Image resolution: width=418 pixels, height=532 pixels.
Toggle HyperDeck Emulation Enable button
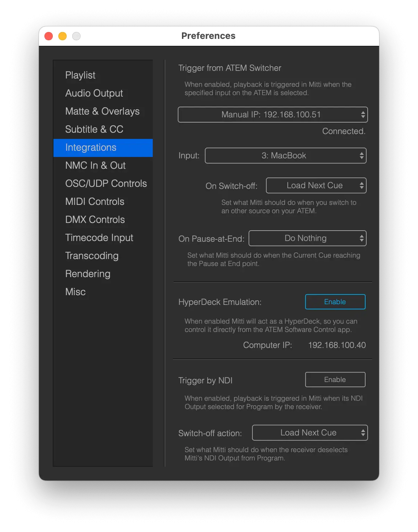pyautogui.click(x=335, y=302)
